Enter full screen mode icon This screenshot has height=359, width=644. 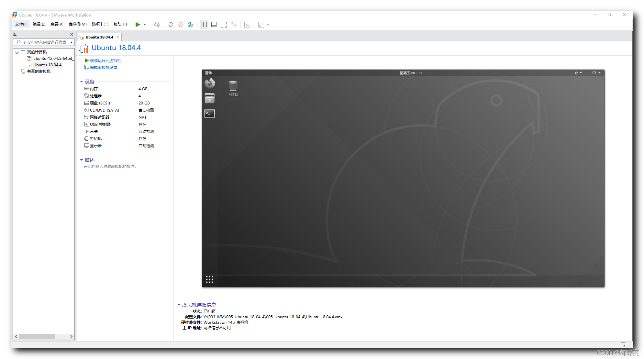coord(224,25)
